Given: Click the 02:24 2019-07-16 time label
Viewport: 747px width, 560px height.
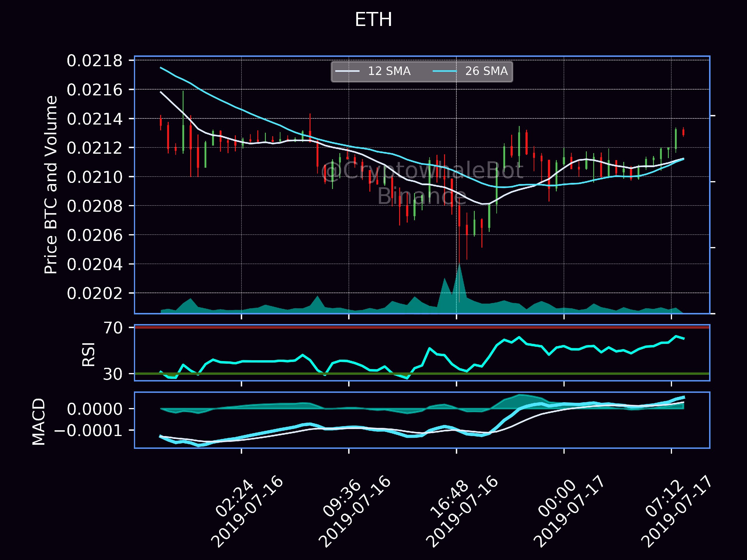Looking at the screenshot, I should [247, 511].
